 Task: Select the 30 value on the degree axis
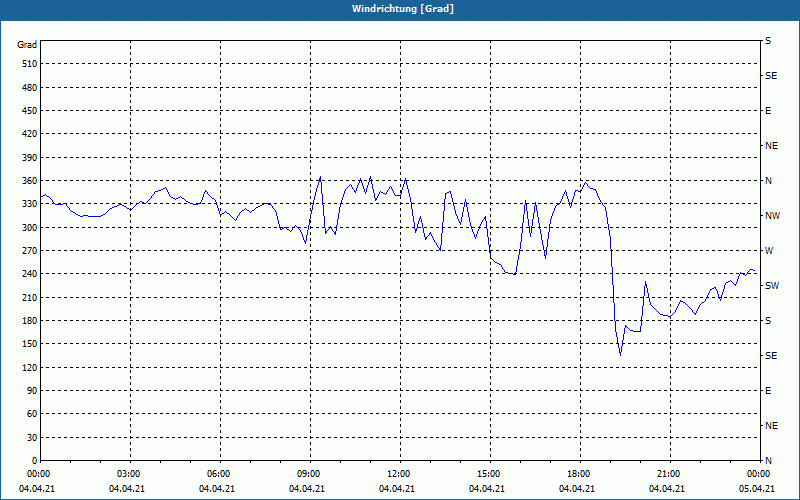click(x=32, y=438)
